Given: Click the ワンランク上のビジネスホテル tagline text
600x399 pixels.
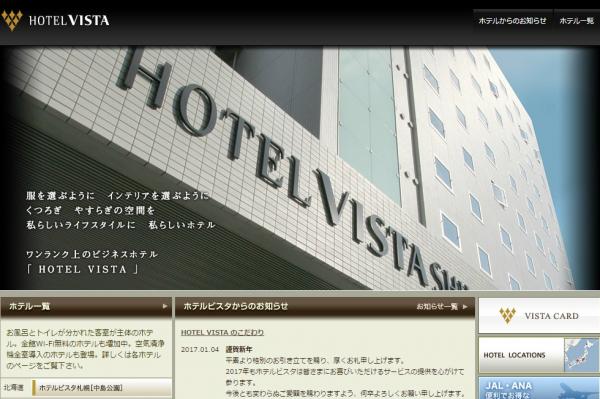Looking at the screenshot, I should (x=92, y=254).
